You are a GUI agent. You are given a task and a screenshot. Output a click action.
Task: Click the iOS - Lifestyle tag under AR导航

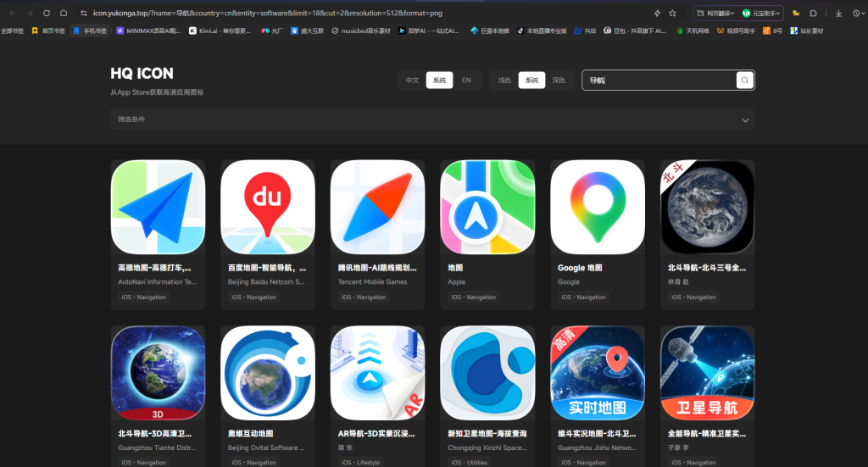pyautogui.click(x=360, y=462)
